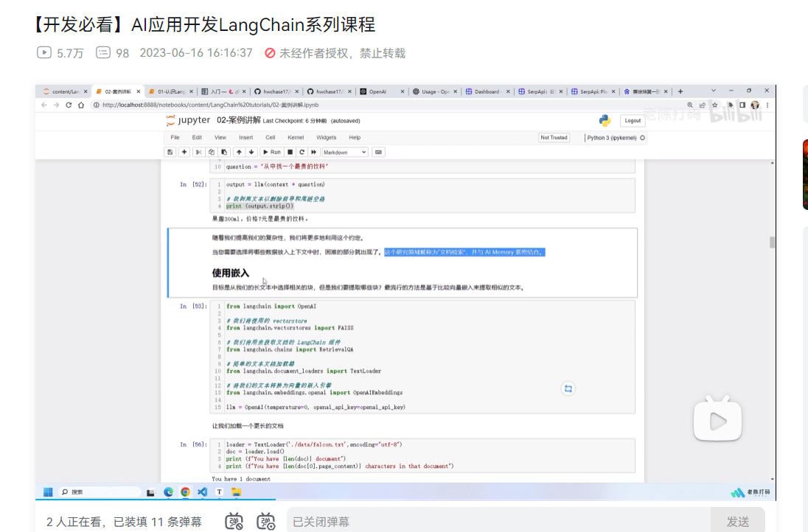Image resolution: width=808 pixels, height=532 pixels.
Task: Click the large play button on the video
Action: coord(717,421)
